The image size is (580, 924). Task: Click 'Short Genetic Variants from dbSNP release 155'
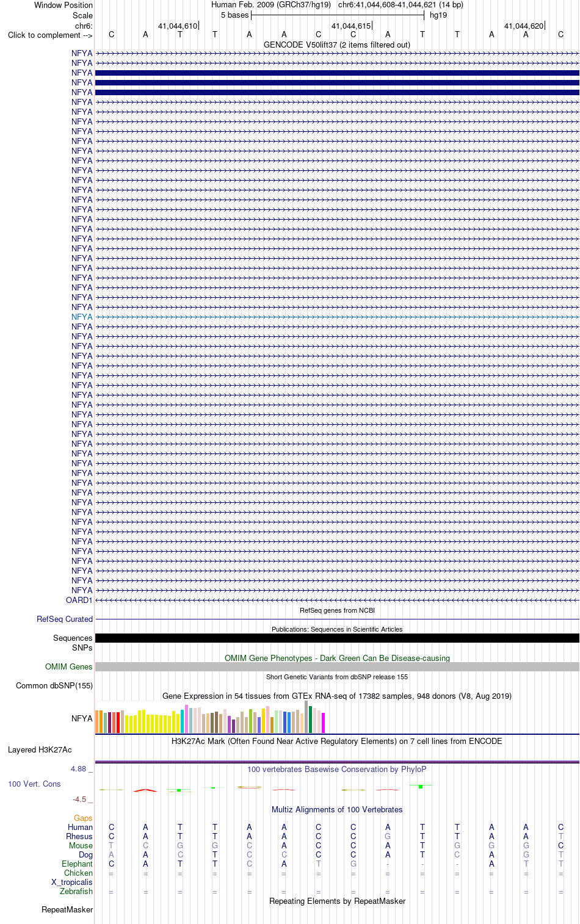click(x=337, y=677)
